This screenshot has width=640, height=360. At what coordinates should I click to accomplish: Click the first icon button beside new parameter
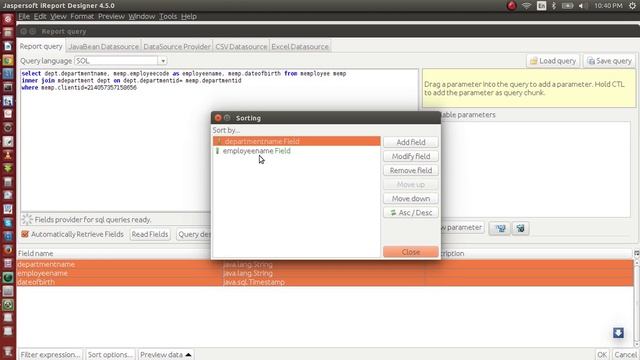coord(500,228)
